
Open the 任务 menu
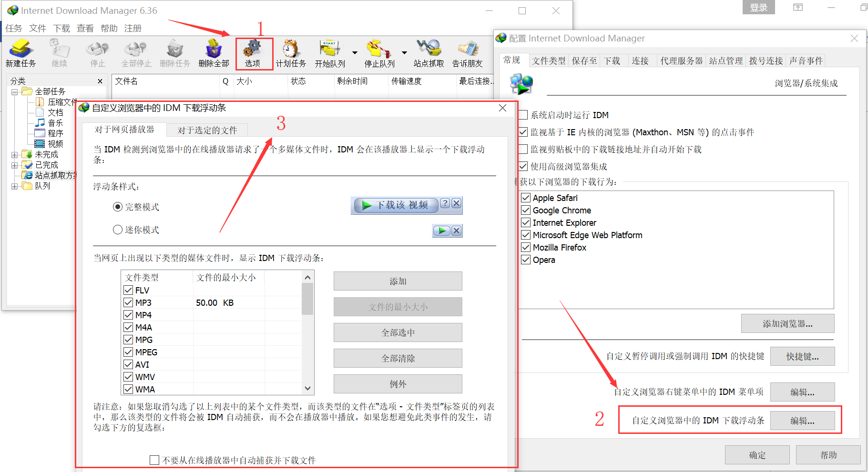[x=14, y=29]
